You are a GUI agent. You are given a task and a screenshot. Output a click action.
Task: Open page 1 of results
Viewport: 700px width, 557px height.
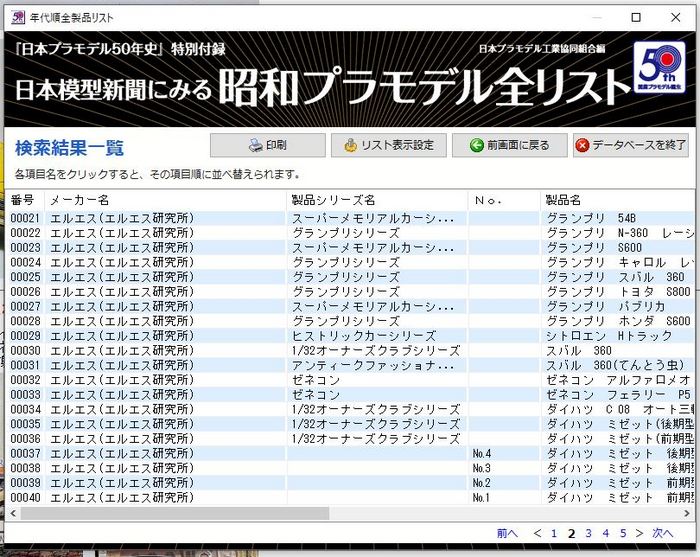point(554,533)
